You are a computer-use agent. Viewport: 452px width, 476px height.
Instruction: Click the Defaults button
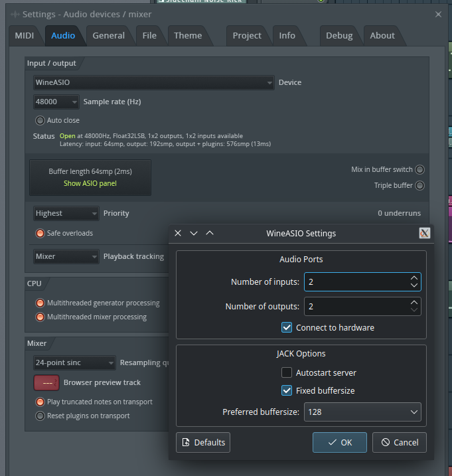click(203, 443)
